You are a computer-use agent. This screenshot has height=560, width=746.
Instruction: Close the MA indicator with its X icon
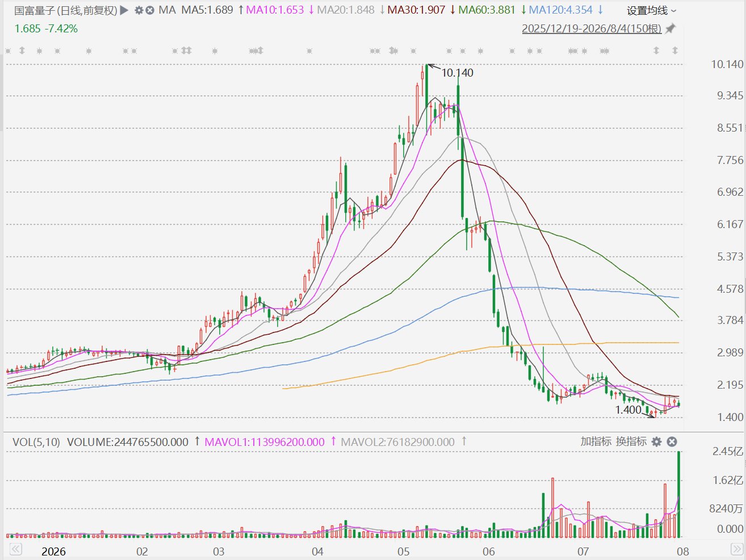150,10
